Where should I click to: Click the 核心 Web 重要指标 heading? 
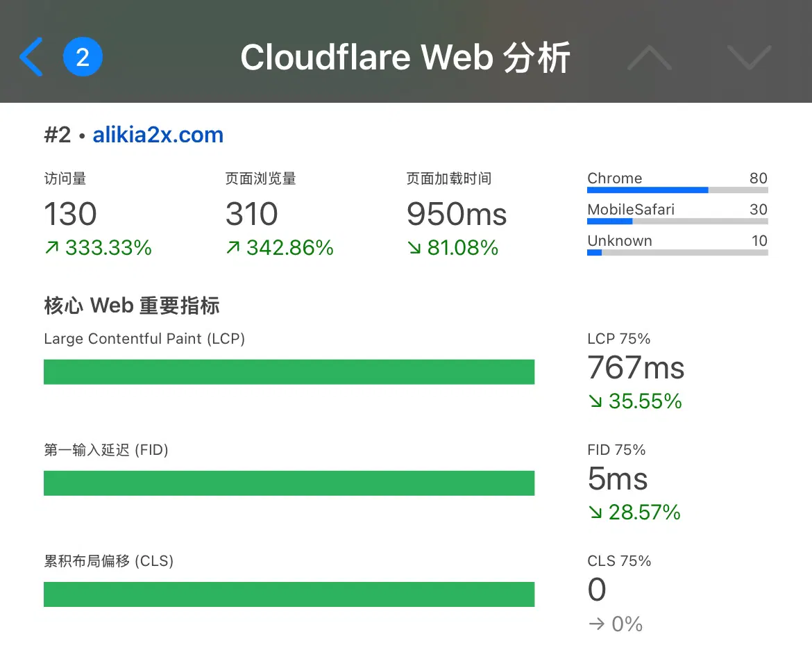[x=132, y=305]
